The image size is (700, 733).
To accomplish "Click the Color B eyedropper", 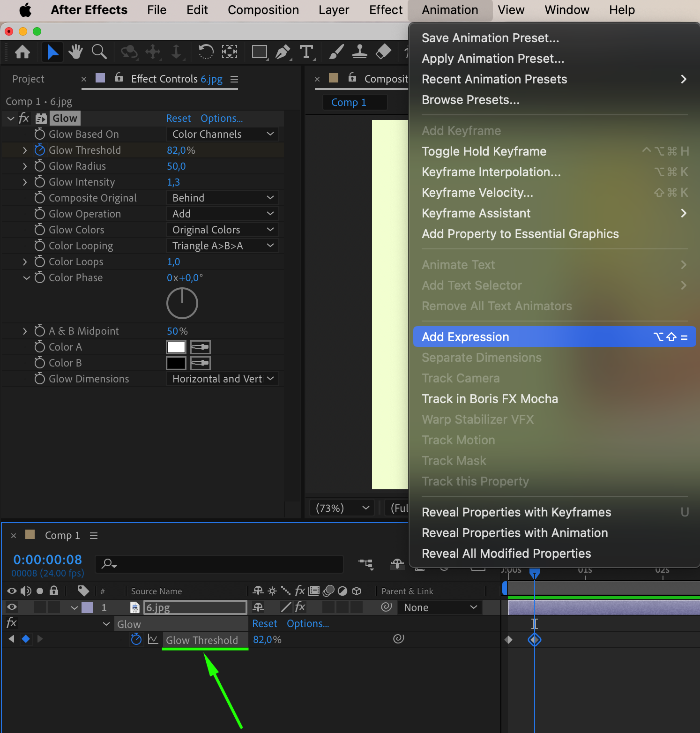I will (x=201, y=363).
